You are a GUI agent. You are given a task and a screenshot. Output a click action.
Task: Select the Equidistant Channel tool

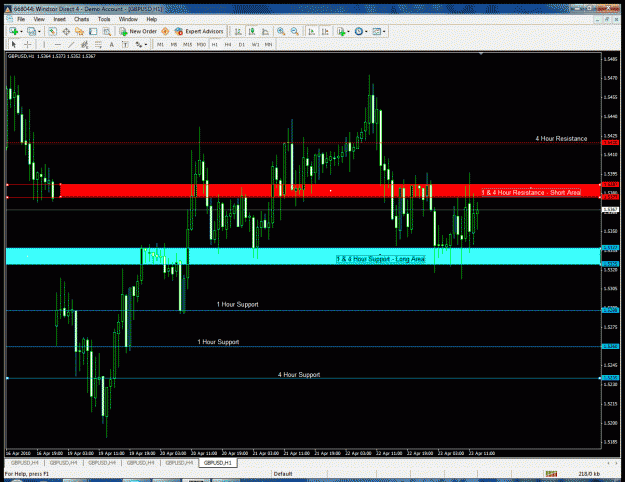85,44
